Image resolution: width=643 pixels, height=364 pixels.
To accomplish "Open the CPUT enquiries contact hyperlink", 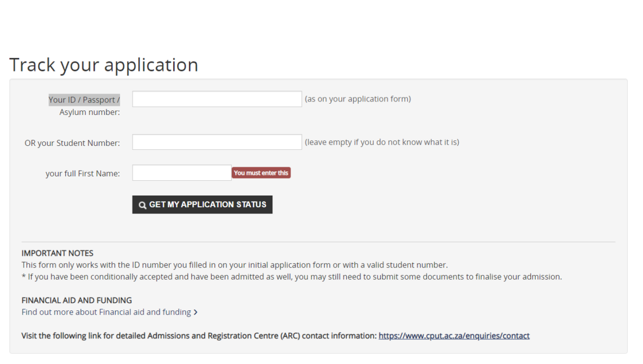I will [453, 335].
